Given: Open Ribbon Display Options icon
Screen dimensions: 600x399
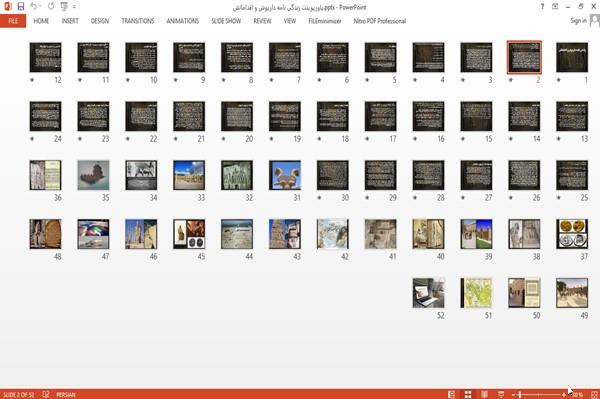Looking at the screenshot, I should tap(555, 7).
